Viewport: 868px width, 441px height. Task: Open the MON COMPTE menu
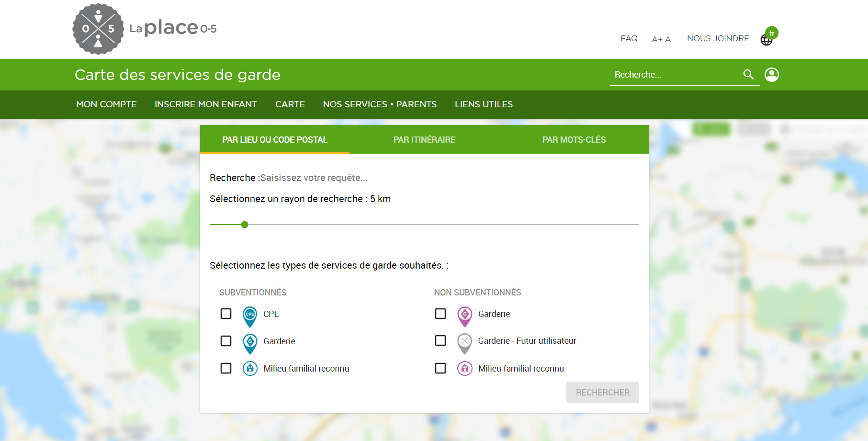[x=106, y=104]
